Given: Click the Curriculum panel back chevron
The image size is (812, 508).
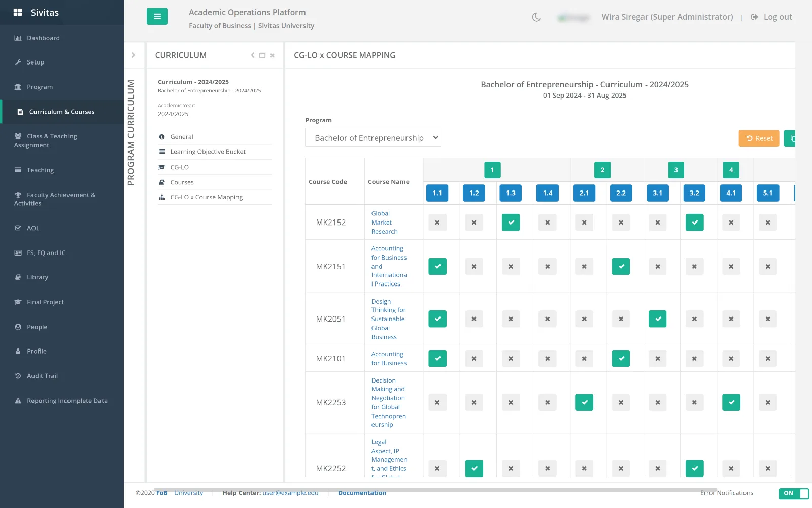Looking at the screenshot, I should 252,55.
